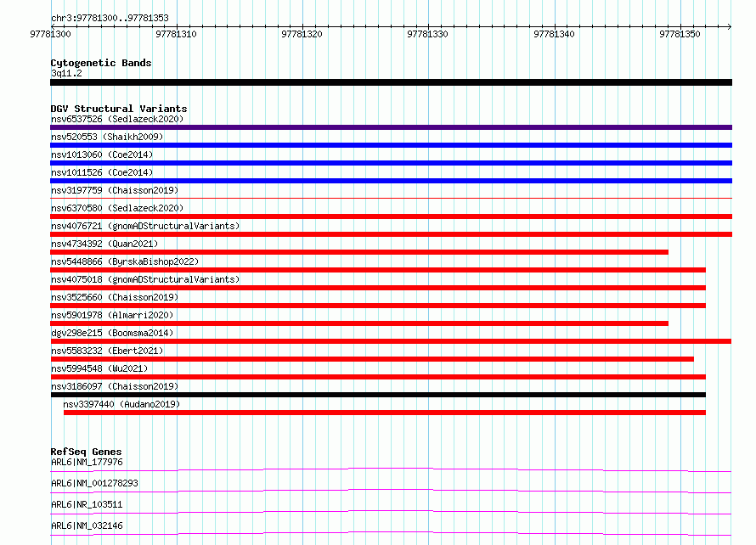Open variant nsv5994548 (Wu2021) label
Viewport: 756px width, 545px height.
click(99, 368)
